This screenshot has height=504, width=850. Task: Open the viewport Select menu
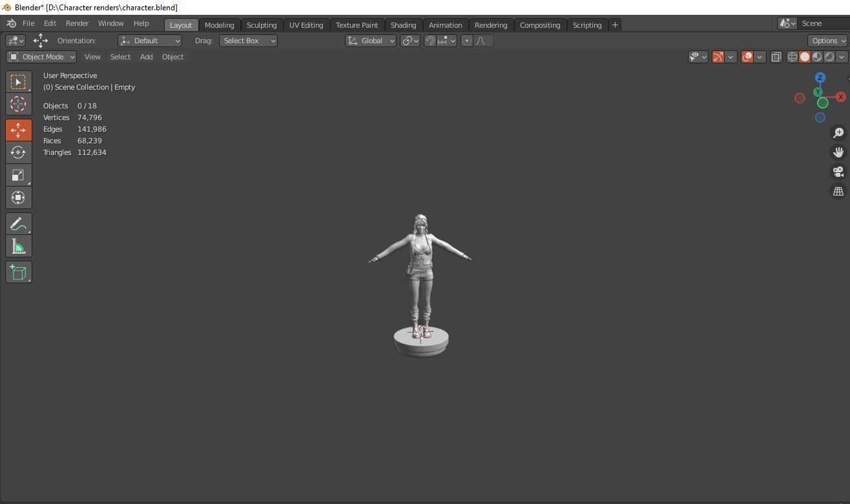[120, 57]
